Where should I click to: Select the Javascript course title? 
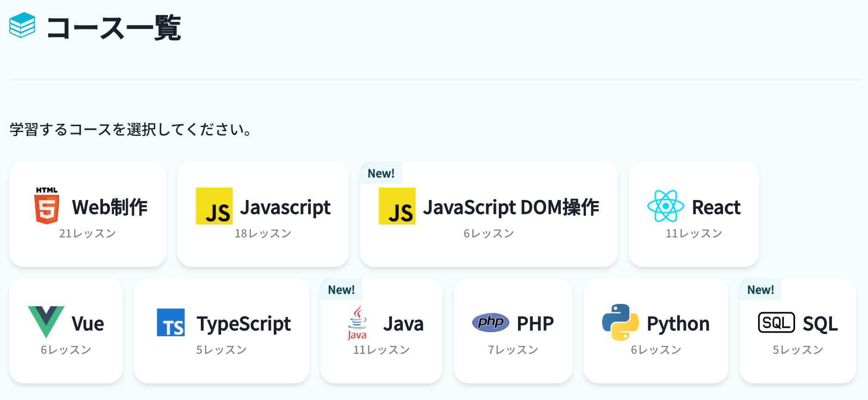click(x=285, y=207)
